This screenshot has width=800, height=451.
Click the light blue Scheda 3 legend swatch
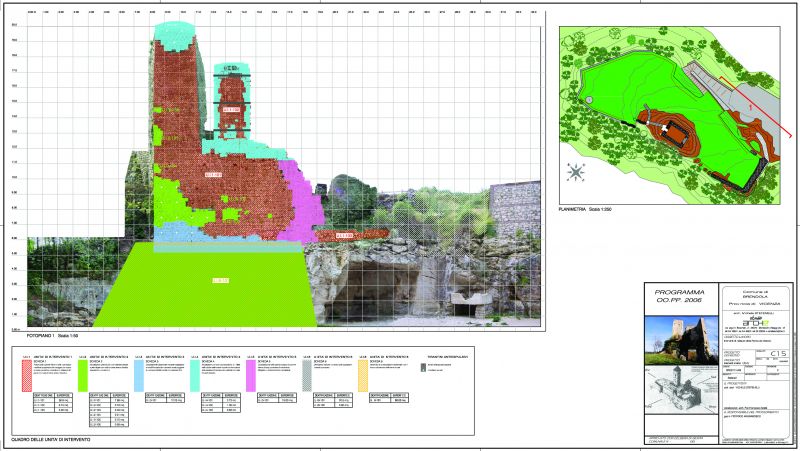click(x=139, y=375)
